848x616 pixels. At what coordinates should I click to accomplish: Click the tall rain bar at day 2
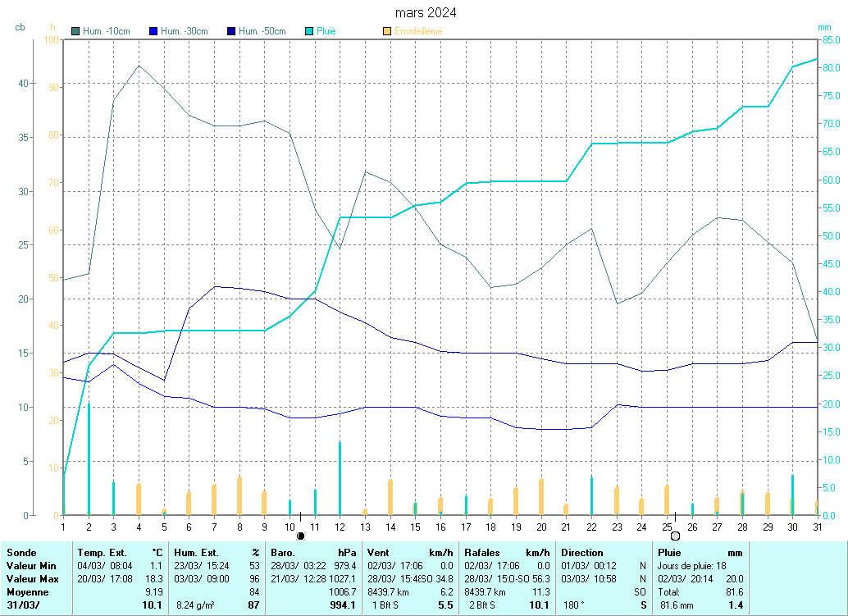89,459
